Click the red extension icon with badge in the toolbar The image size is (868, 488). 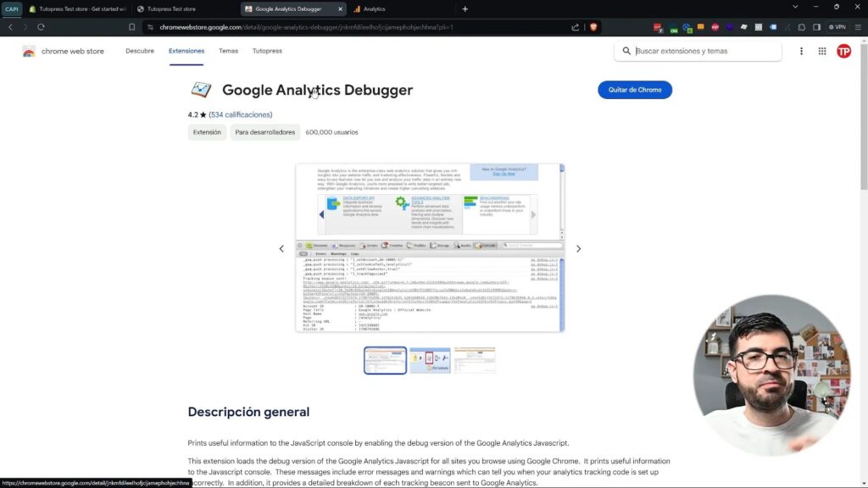tap(658, 27)
